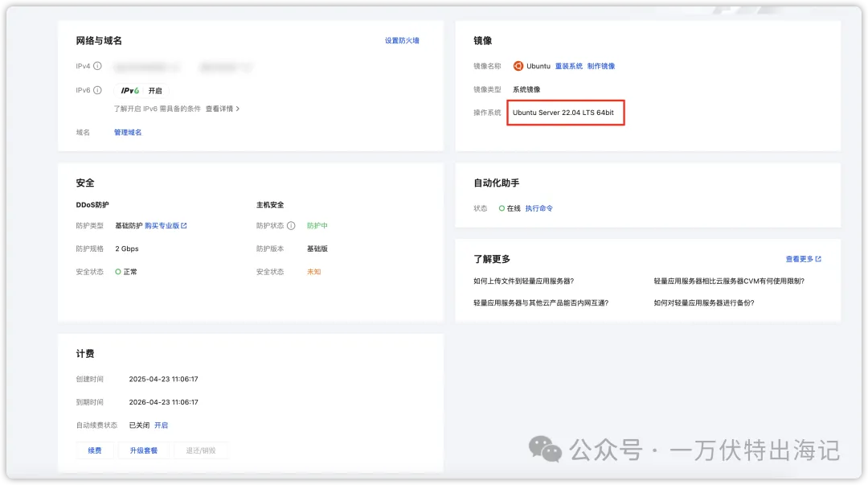This screenshot has height=485, width=868.
Task: Click 重装系统 to reinstall system
Action: 568,66
